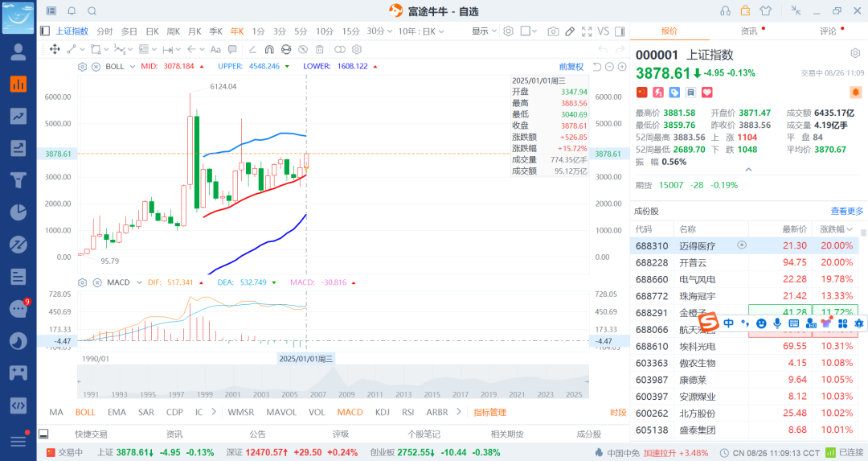The width and height of the screenshot is (868, 461).
Task: Switch to 周K chart tab
Action: pos(174,31)
